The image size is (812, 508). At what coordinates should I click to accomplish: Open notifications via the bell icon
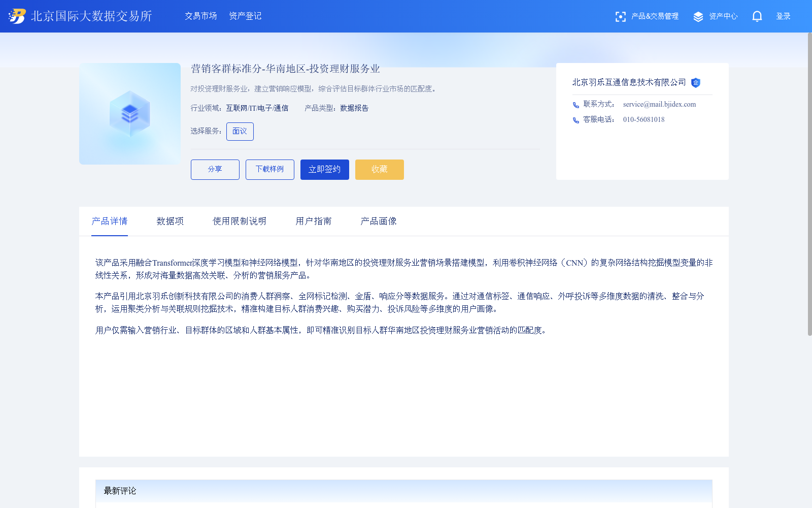(x=757, y=16)
